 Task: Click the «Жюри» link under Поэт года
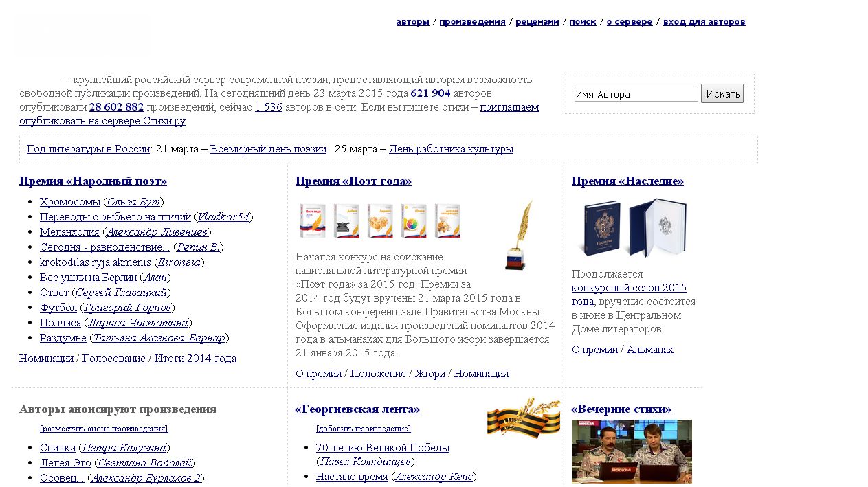[430, 374]
